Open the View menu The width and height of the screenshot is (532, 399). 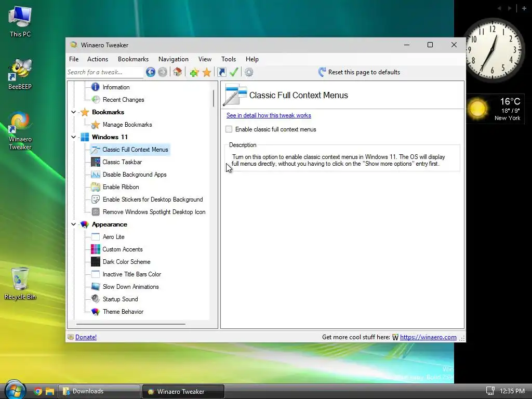[x=205, y=59]
